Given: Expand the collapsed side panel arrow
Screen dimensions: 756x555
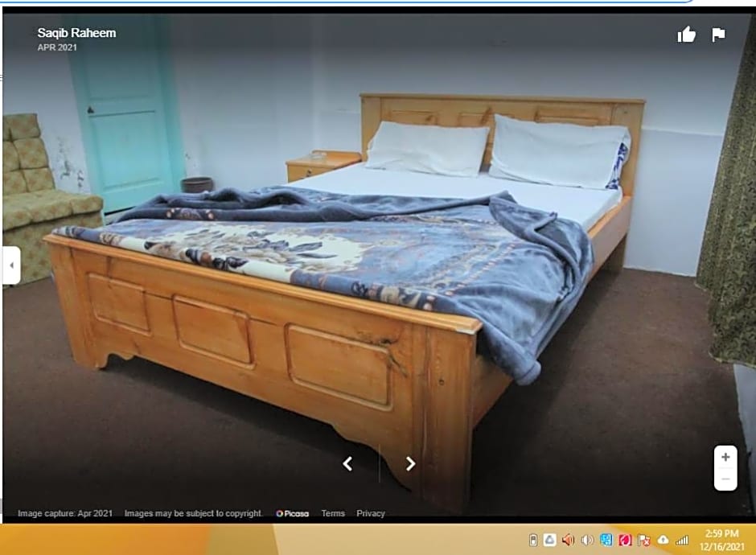Looking at the screenshot, I should coord(11,265).
